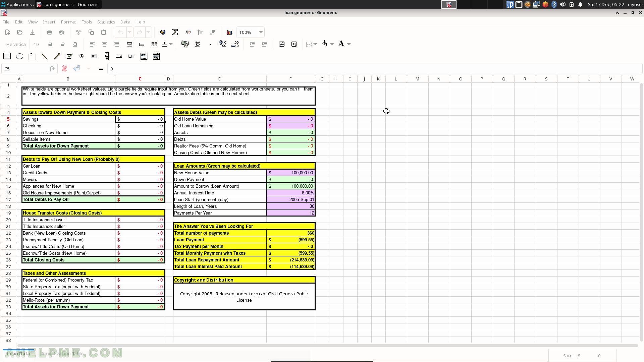Insert a sum with the sigma icon
The height and width of the screenshot is (362, 644).
coord(175,32)
